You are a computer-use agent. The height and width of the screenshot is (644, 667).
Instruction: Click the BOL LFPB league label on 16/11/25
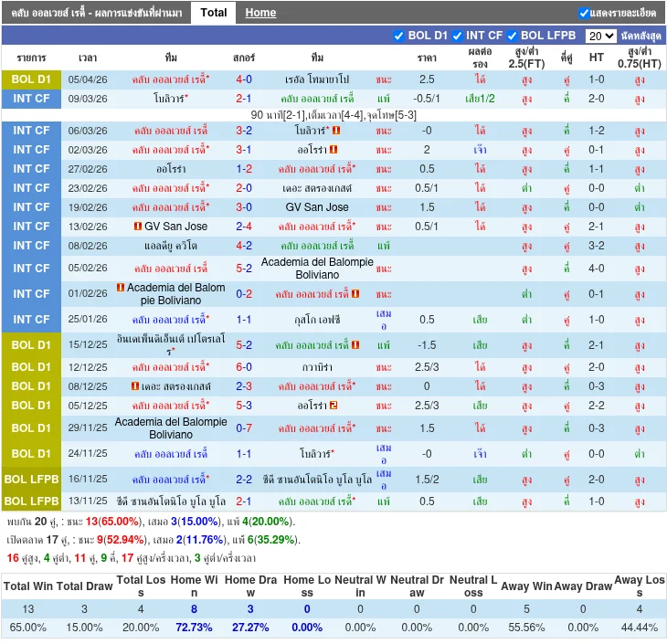[x=31, y=479]
